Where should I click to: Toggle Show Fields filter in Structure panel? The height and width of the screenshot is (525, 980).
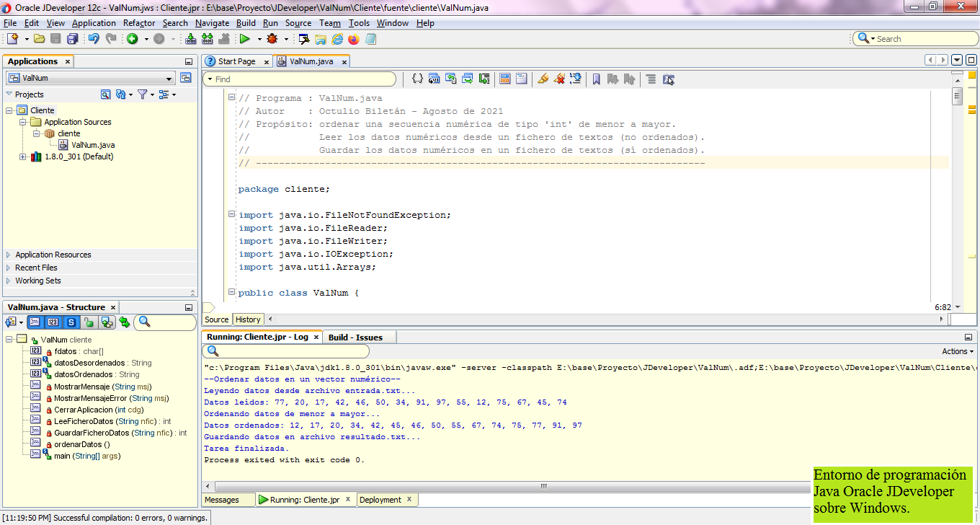click(53, 322)
